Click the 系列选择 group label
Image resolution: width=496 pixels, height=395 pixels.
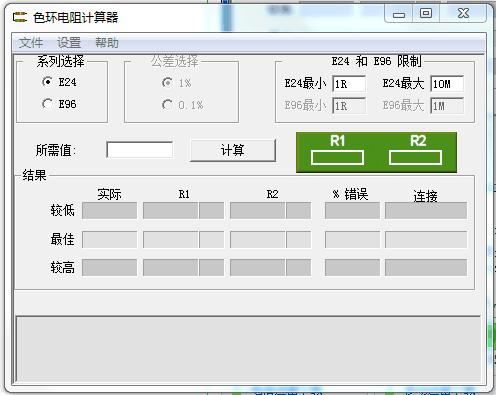tap(61, 61)
